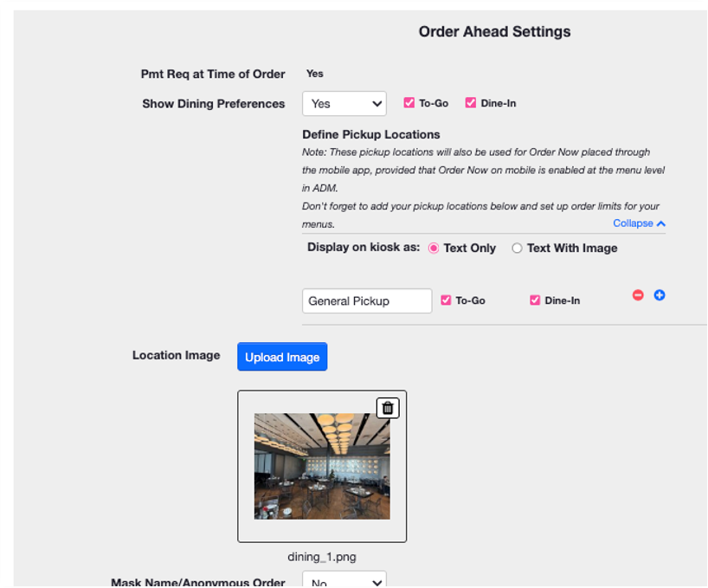Add a pickup location with blue plus
708x588 pixels.
(x=660, y=295)
